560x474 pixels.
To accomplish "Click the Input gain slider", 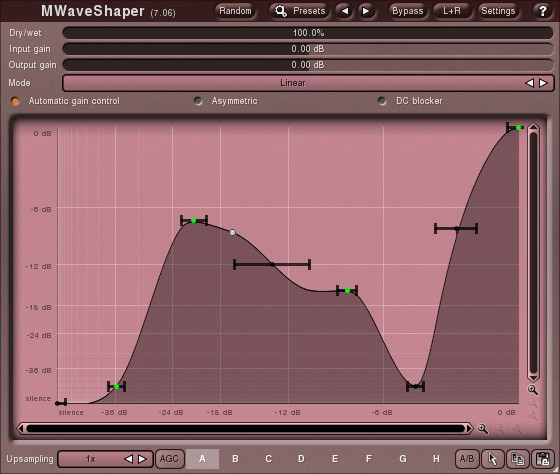I will 308,49.
